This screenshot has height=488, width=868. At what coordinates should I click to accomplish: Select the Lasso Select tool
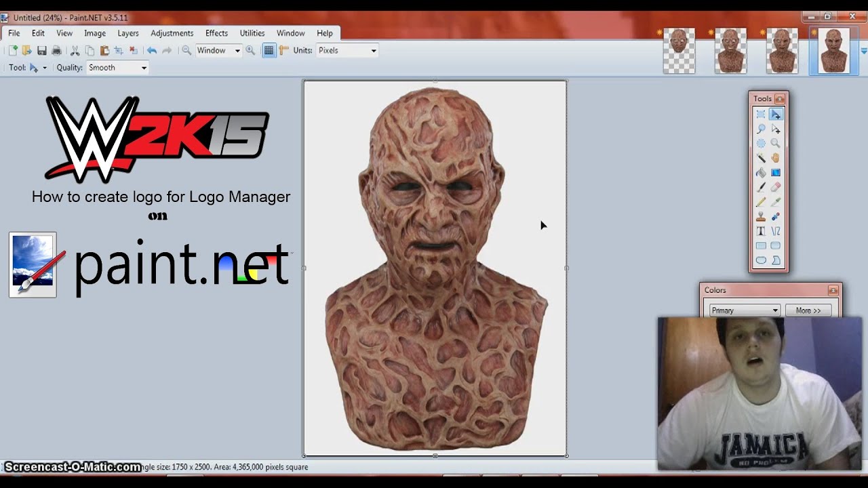pos(761,129)
